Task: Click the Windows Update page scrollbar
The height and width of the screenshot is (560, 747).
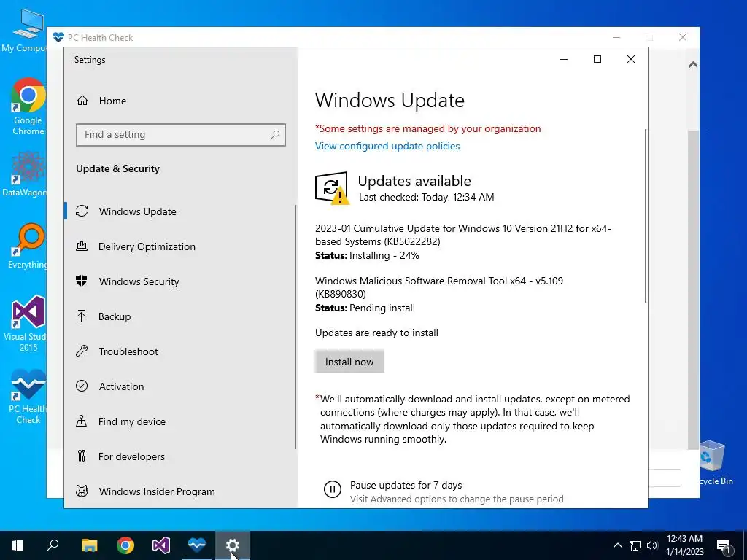Action: 646,215
